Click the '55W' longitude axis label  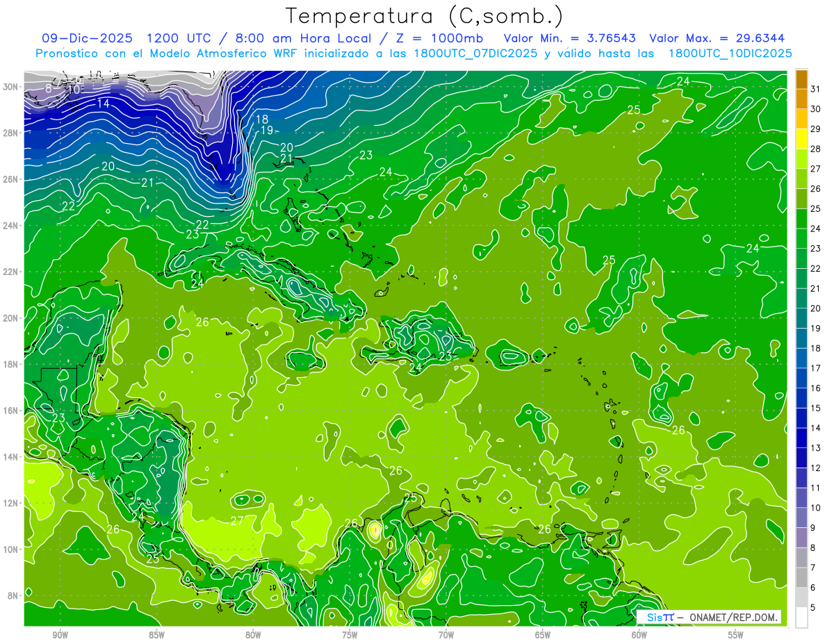[736, 636]
